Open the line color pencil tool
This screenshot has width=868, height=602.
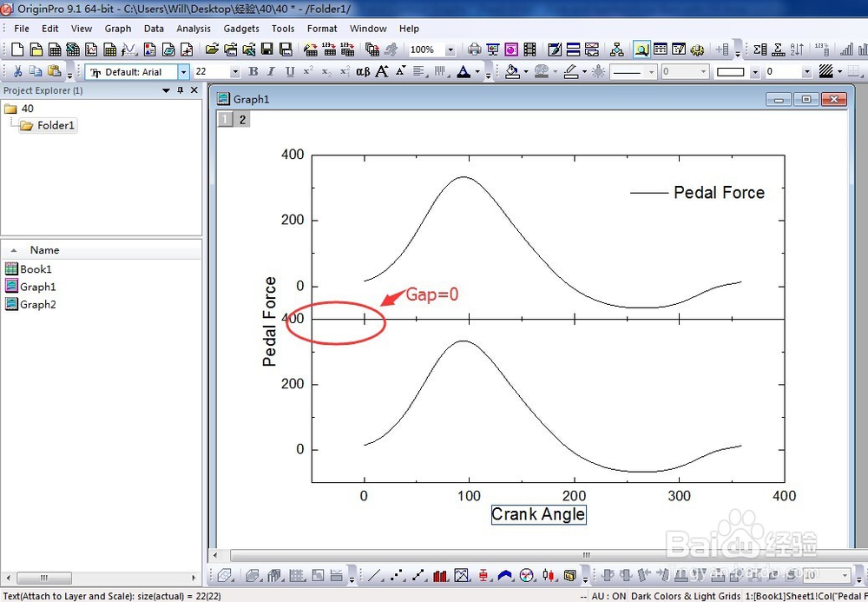(571, 71)
